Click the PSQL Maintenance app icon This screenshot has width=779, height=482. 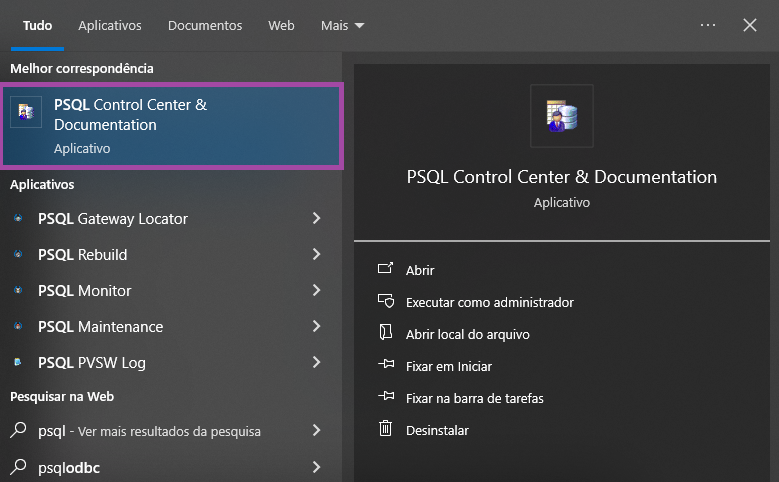pyautogui.click(x=18, y=326)
